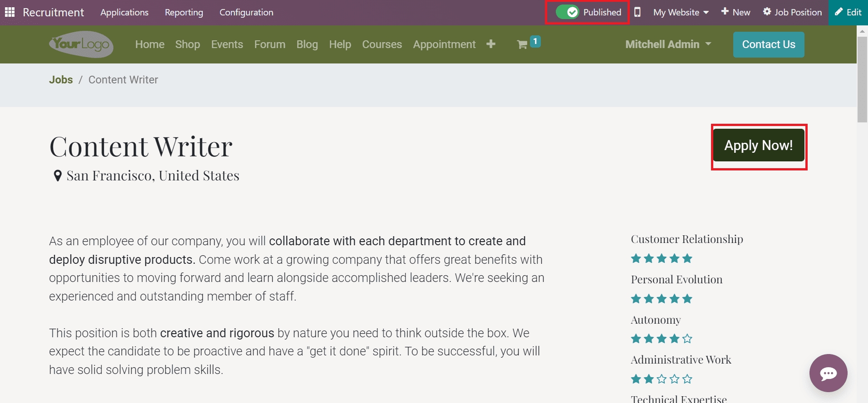Click the Contact Us button
Image resolution: width=868 pixels, height=403 pixels.
coord(768,44)
